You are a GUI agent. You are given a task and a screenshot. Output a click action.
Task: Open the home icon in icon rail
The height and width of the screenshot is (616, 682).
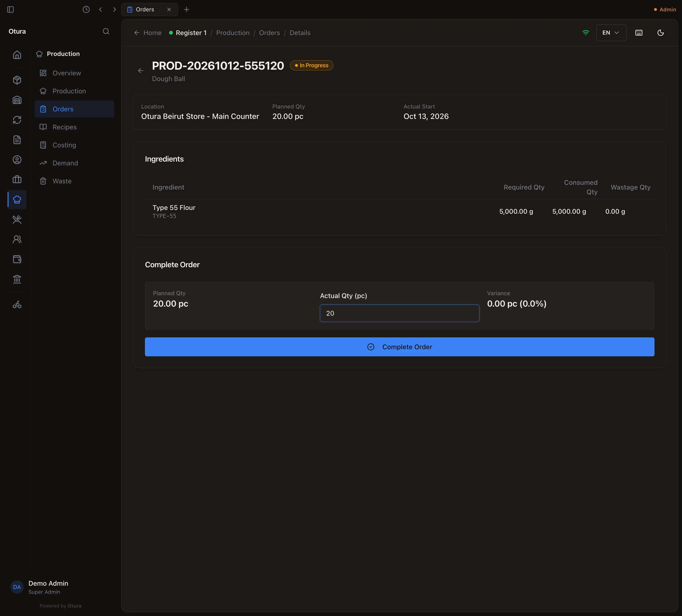click(17, 55)
